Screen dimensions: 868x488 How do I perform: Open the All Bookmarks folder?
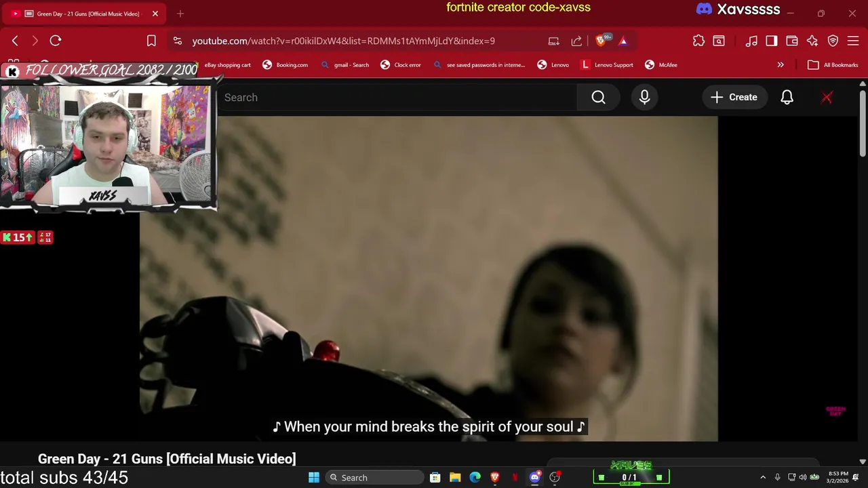(833, 65)
